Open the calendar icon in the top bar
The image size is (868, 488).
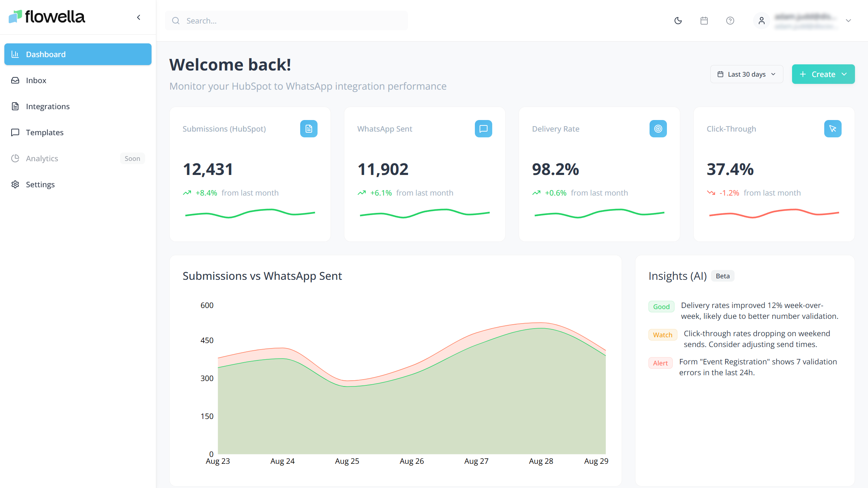click(x=704, y=21)
